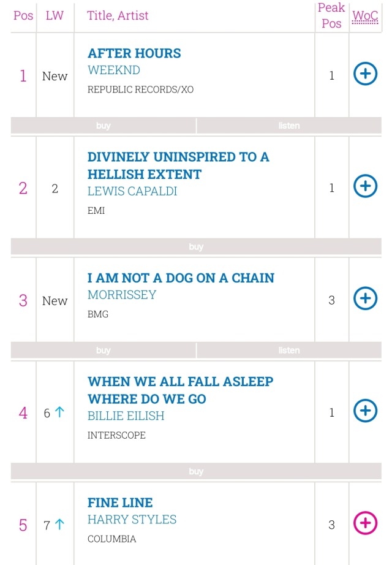Click the WoC column header
This screenshot has width=392, height=565.
coord(365,16)
